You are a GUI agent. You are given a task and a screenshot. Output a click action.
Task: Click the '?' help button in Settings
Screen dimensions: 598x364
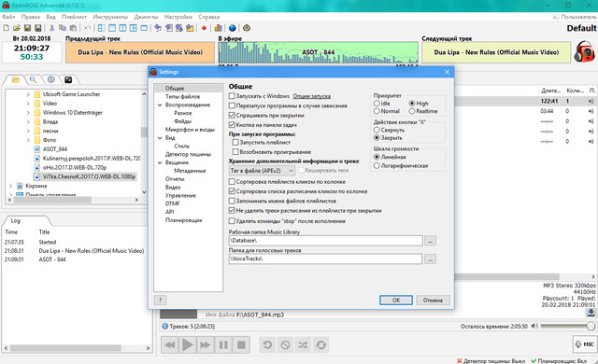(x=160, y=300)
